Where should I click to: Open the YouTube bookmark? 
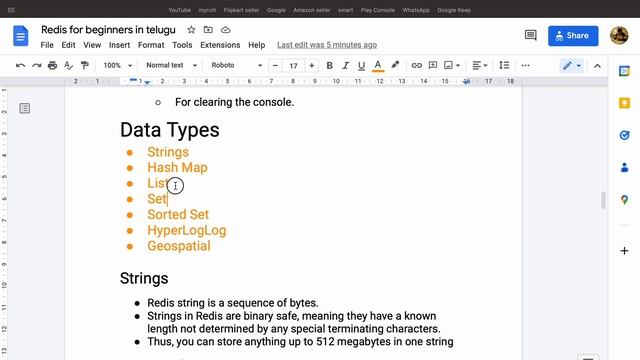click(x=180, y=10)
